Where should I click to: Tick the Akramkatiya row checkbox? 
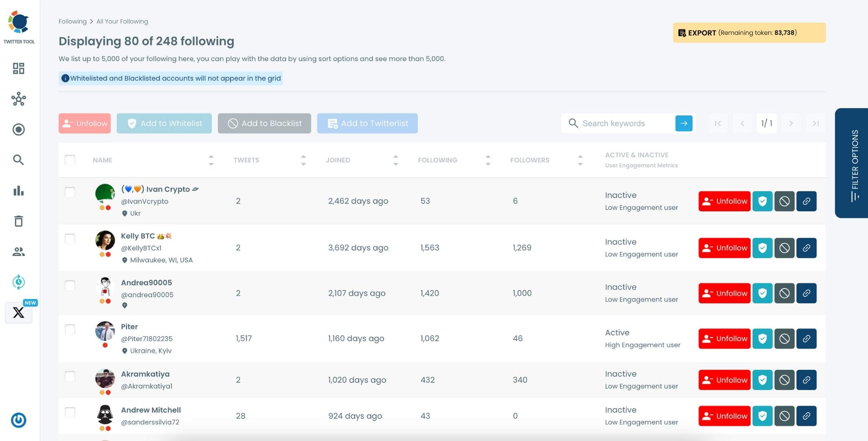pyautogui.click(x=70, y=376)
